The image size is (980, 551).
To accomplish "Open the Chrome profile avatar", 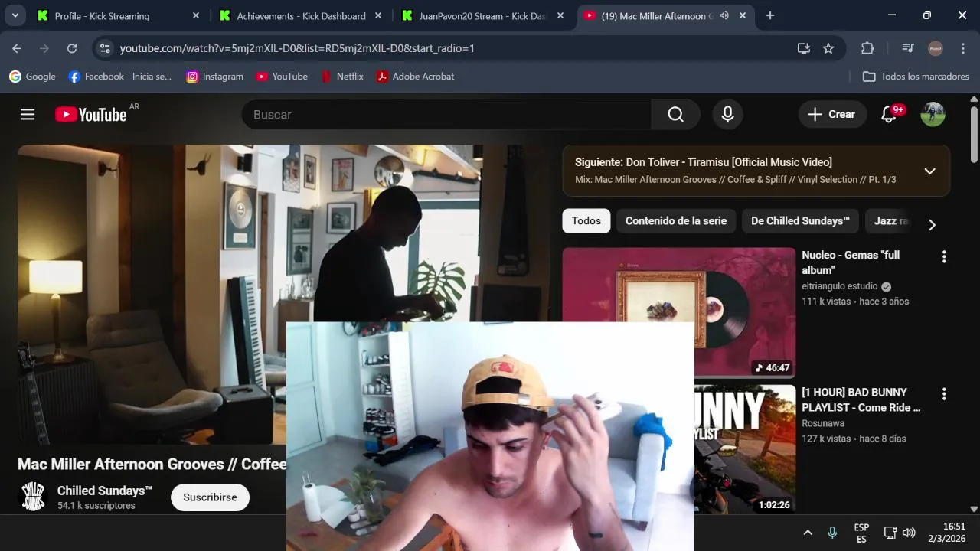I will (x=936, y=48).
